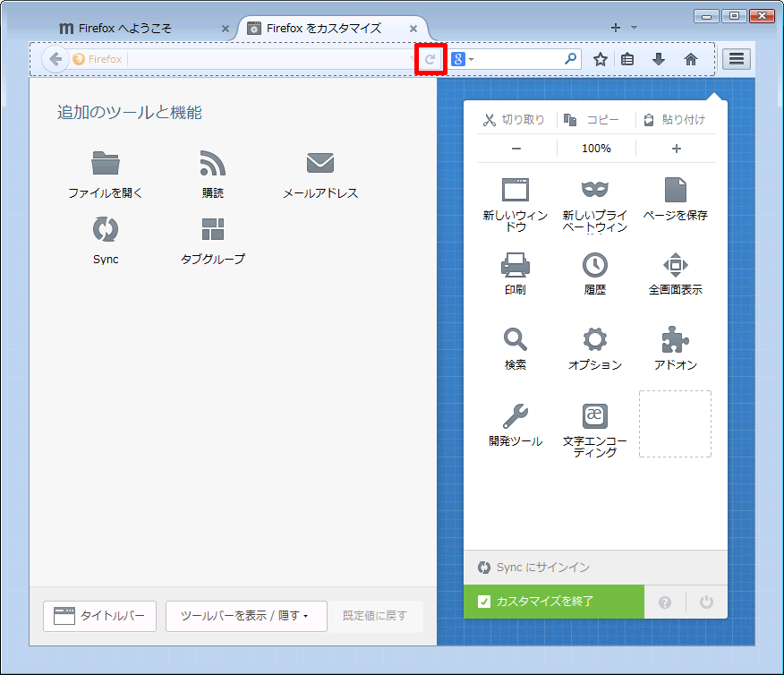This screenshot has width=784, height=675.
Task: Click the 検索 magnifier icon in panel
Action: coord(515,339)
